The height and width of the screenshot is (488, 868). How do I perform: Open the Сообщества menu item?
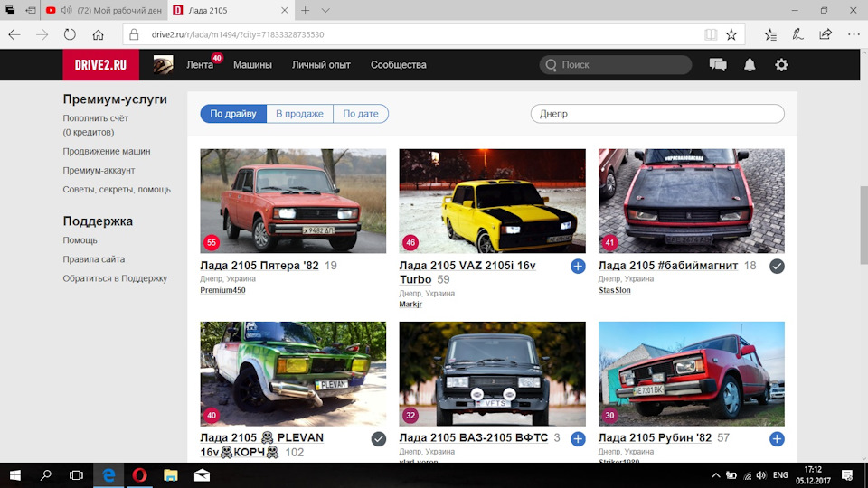click(x=399, y=65)
